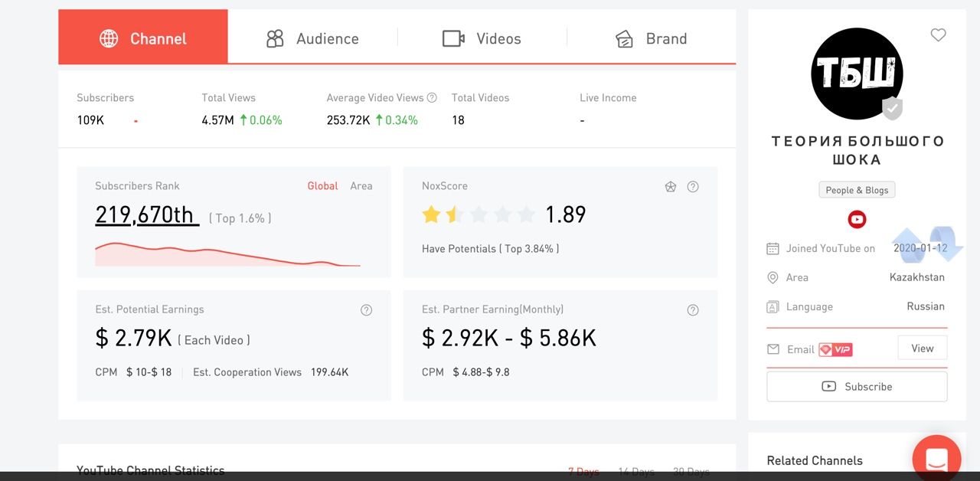Open the Est. Potential Earnings help icon
980x481 pixels.
coord(366,309)
